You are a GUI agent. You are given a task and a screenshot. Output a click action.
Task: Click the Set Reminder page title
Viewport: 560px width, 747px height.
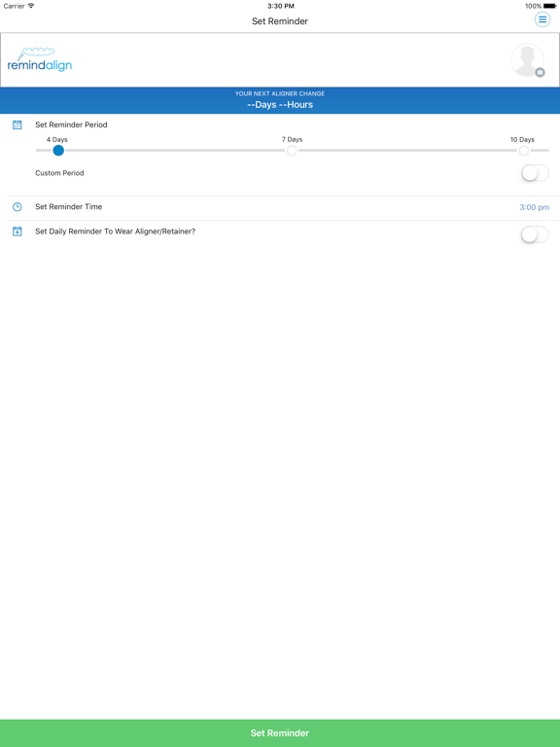click(280, 21)
